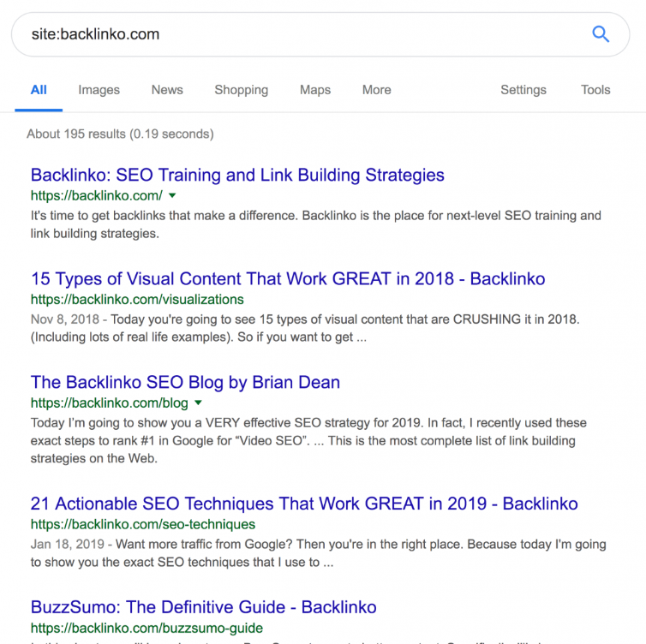Viewport: 646px width, 644px height.
Task: Click the backlinko.com/buzzsumo-guide green URL
Action: (147, 628)
